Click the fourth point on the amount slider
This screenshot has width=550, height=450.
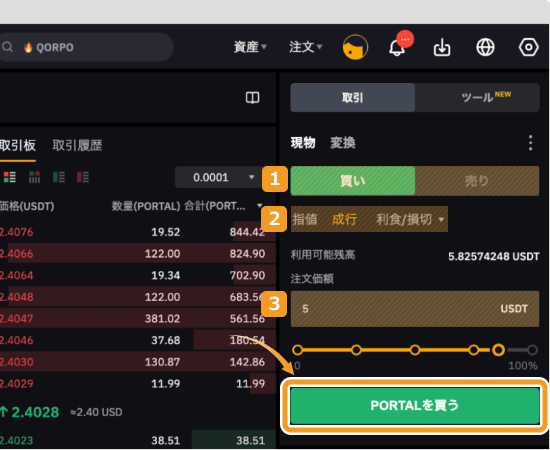pyautogui.click(x=474, y=350)
